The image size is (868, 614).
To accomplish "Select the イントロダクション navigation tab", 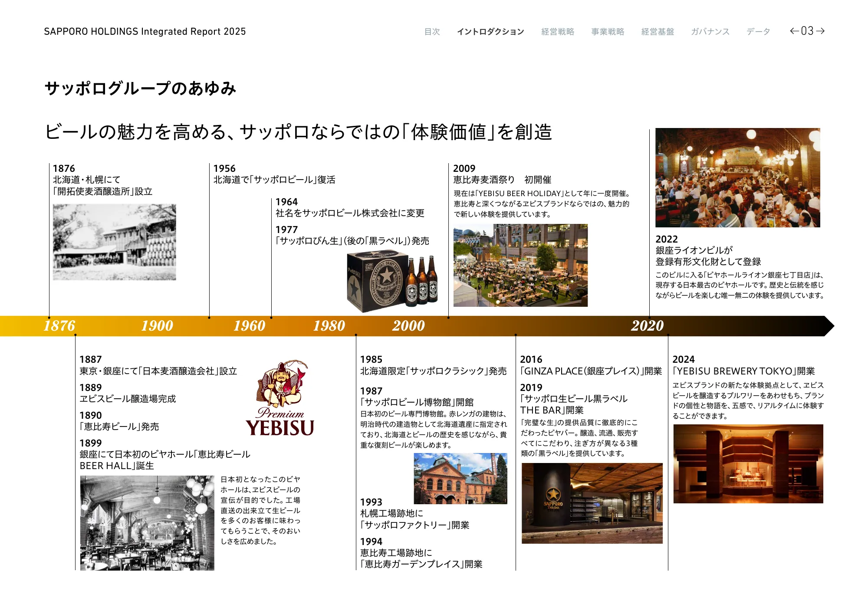I will (x=490, y=32).
